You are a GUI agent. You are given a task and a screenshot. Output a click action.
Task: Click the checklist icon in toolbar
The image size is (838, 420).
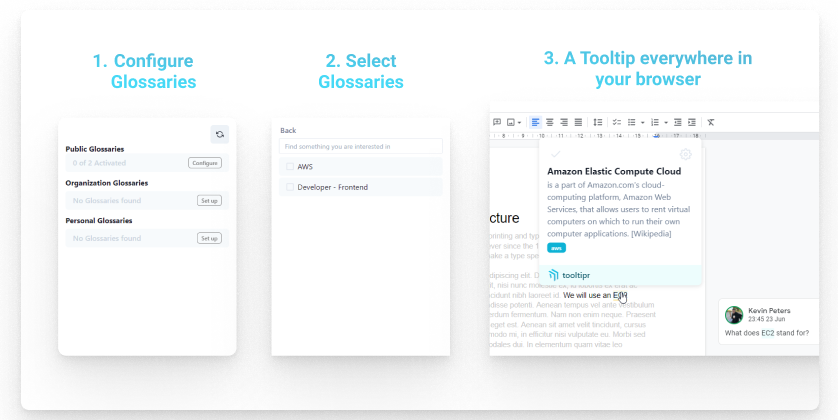[617, 122]
